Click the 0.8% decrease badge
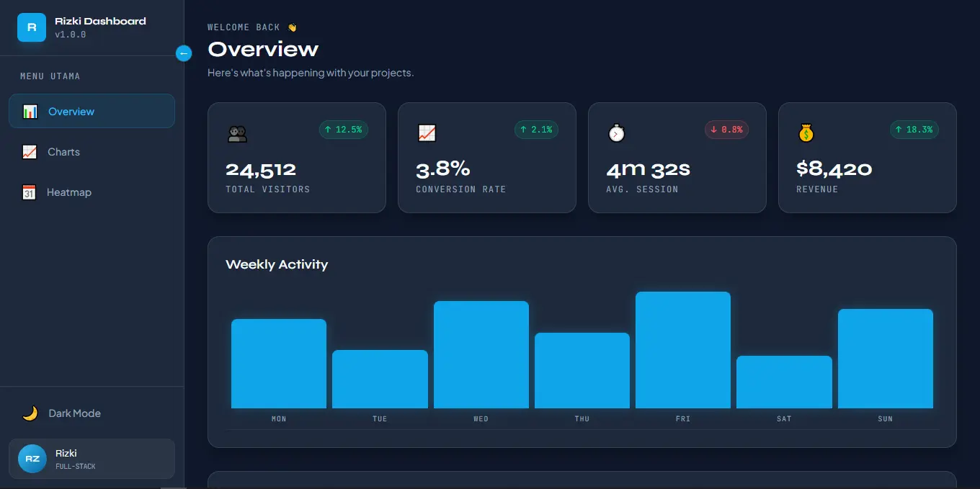This screenshot has width=980, height=489. (726, 130)
